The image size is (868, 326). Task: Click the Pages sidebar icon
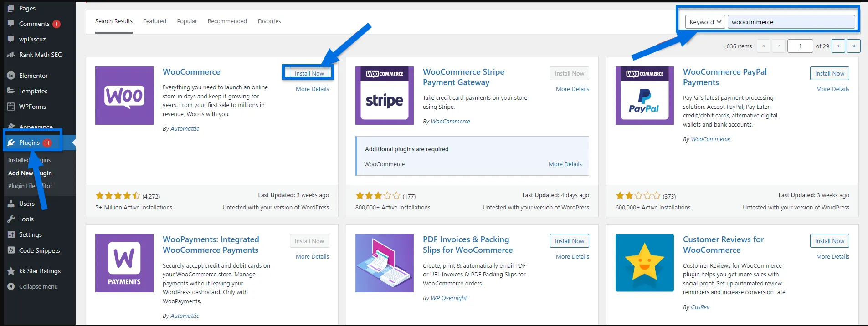[11, 8]
